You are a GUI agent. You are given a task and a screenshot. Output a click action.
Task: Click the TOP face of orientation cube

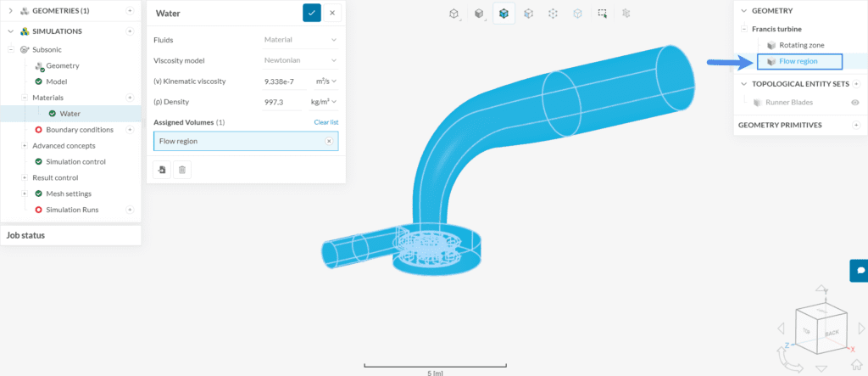coord(807,330)
